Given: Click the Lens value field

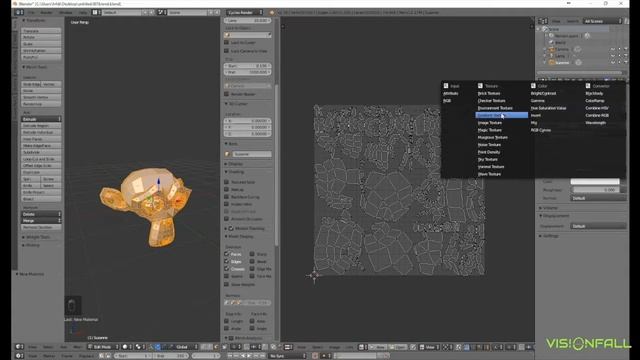Looking at the screenshot, I should pos(247,20).
